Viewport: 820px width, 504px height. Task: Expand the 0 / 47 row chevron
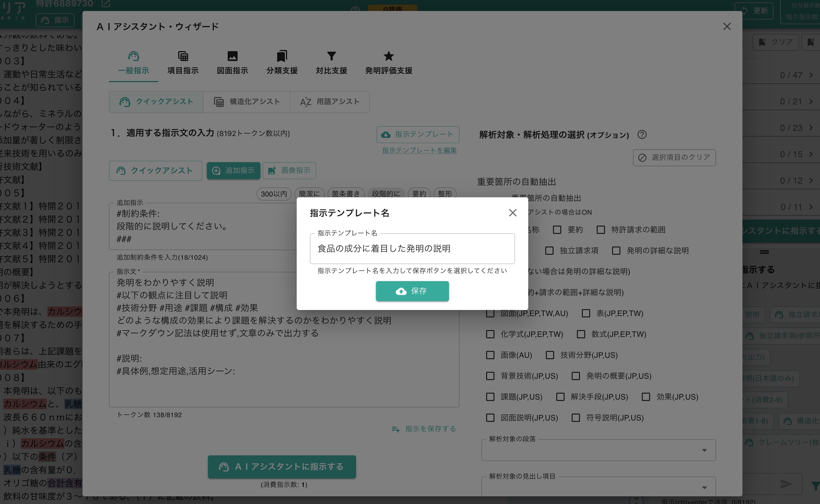tap(811, 75)
